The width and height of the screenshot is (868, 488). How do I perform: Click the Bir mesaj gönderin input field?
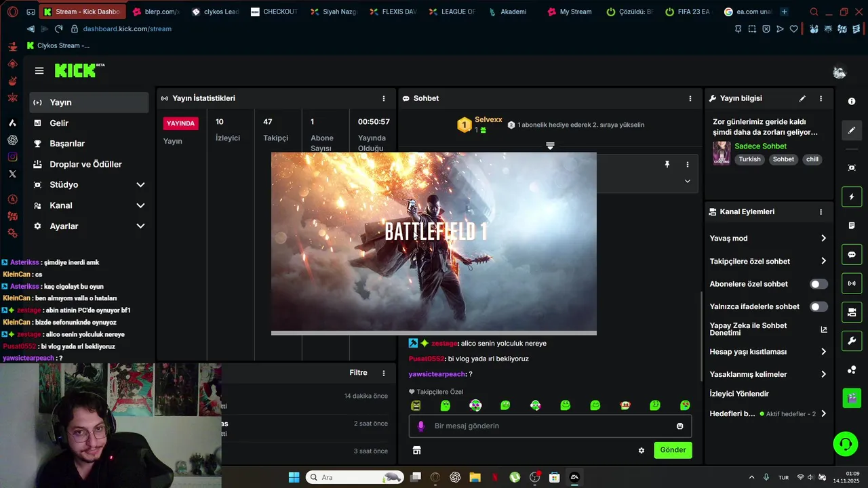pos(550,426)
